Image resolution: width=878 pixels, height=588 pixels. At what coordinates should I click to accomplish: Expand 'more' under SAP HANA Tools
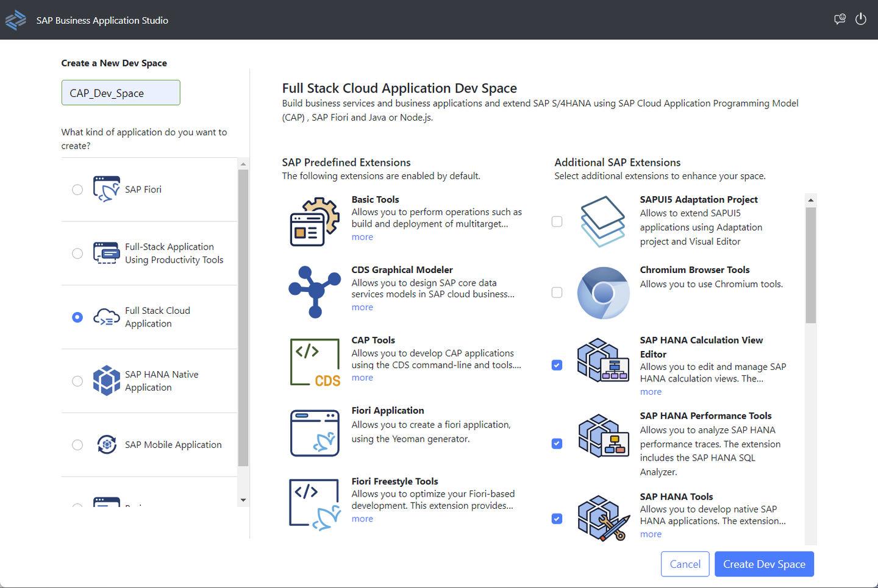pyautogui.click(x=651, y=534)
